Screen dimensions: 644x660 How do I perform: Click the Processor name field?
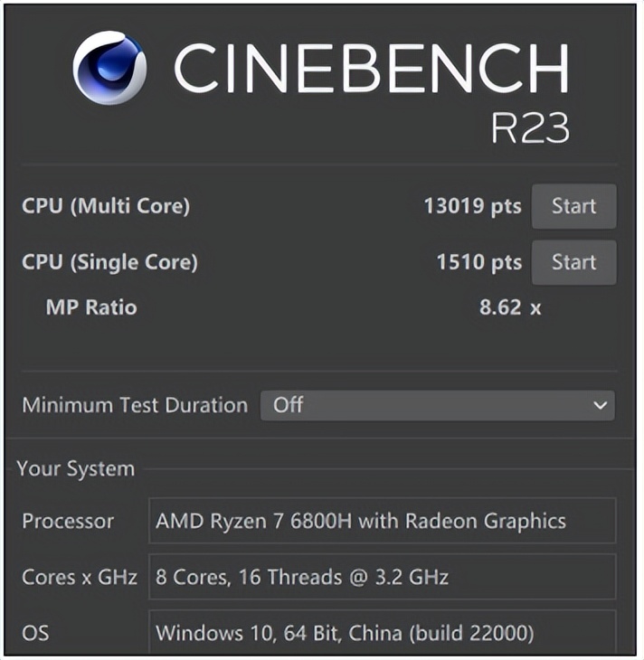pos(382,521)
